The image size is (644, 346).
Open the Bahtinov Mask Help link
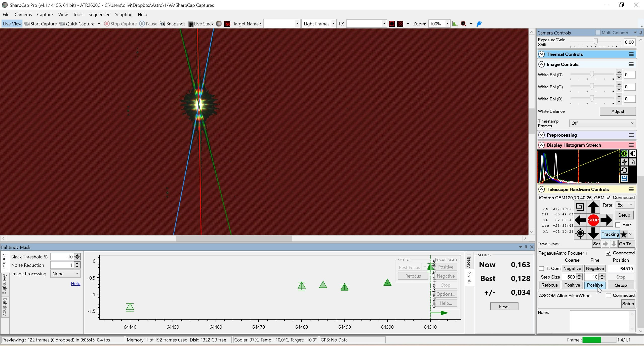75,284
